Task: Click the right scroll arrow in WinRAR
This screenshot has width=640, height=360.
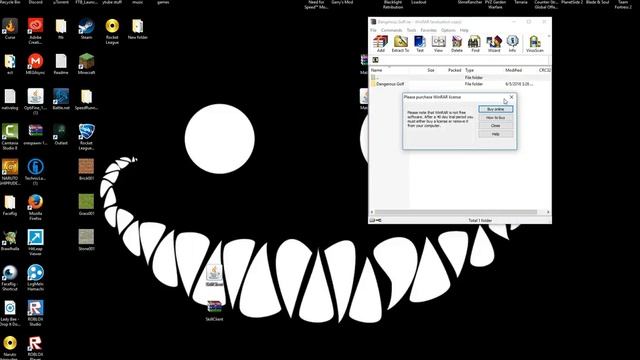Action: pos(548,212)
